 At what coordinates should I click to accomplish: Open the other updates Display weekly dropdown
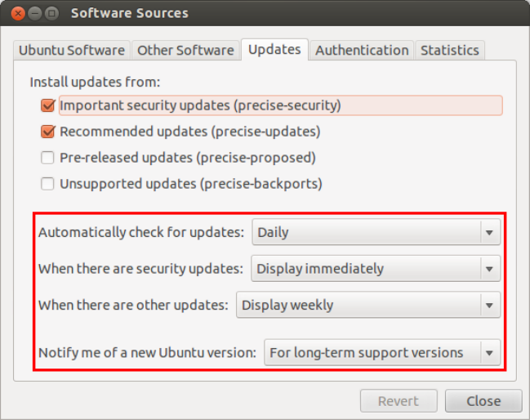[x=367, y=305]
